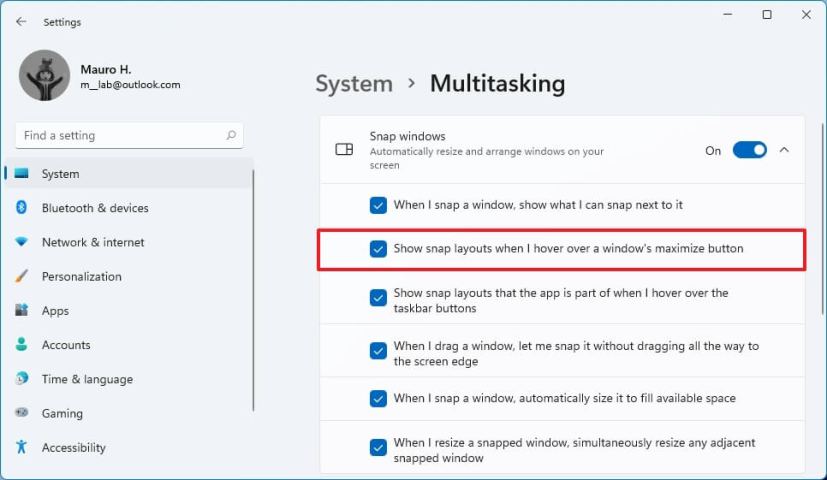
Task: Turn off the Snap windows toggle
Action: pos(749,150)
